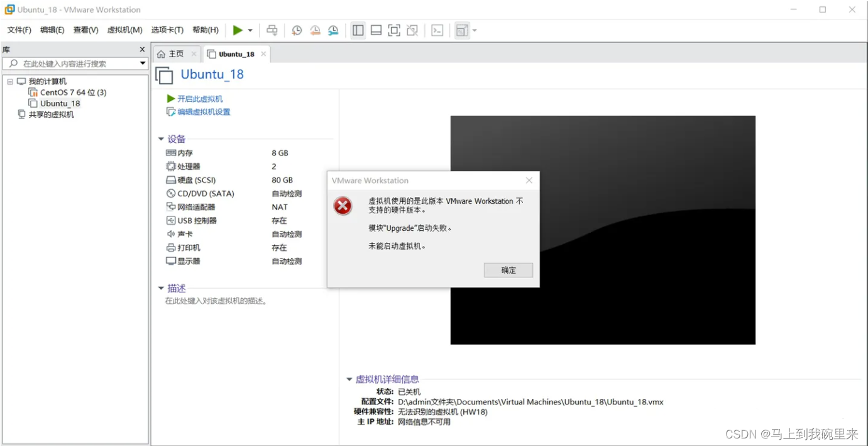Screen dimensions: 868x446
Task: Click the Unity mode toolbar icon
Action: tap(412, 30)
